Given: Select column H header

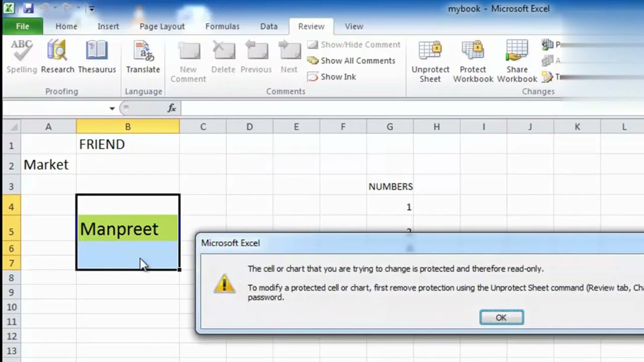Looking at the screenshot, I should point(437,127).
